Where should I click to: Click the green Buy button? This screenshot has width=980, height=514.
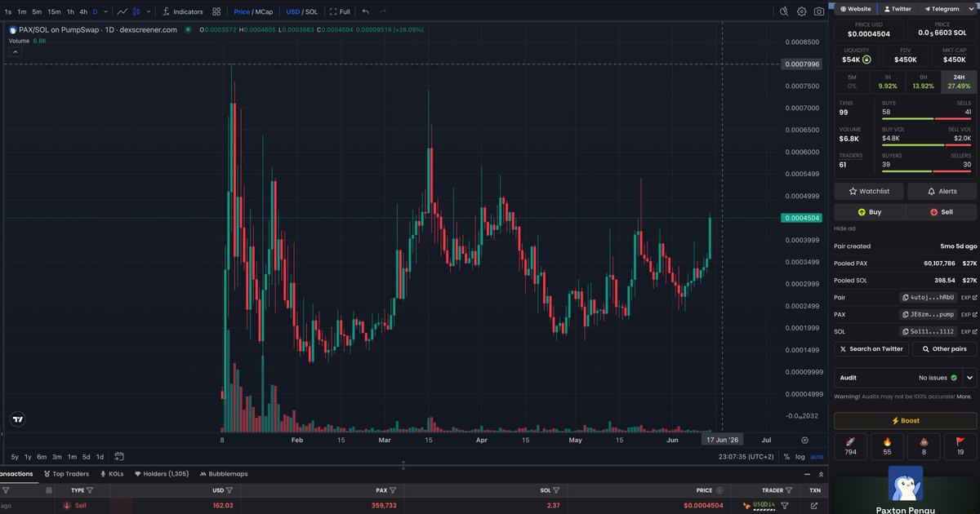tap(870, 211)
